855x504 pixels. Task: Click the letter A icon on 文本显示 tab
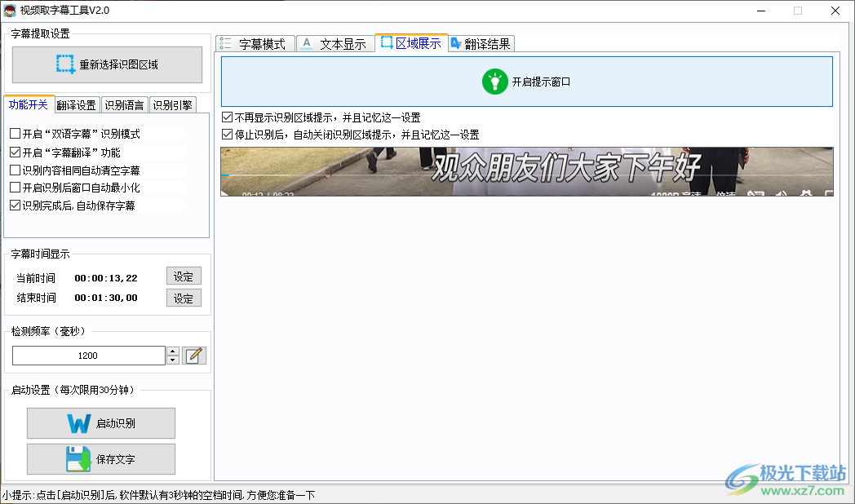tap(306, 43)
